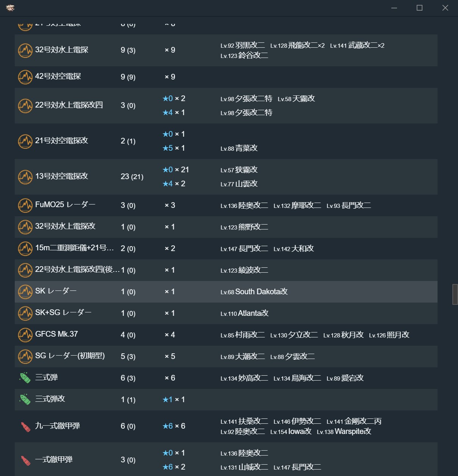The width and height of the screenshot is (458, 476).
Task: Click the radar icon next to 42号対空電探
Action: (25, 77)
